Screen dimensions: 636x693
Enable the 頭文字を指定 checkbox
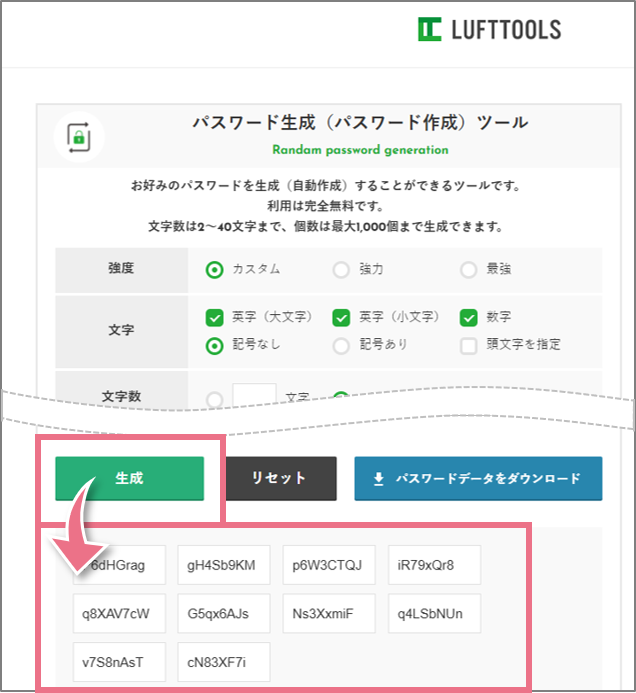coord(468,345)
